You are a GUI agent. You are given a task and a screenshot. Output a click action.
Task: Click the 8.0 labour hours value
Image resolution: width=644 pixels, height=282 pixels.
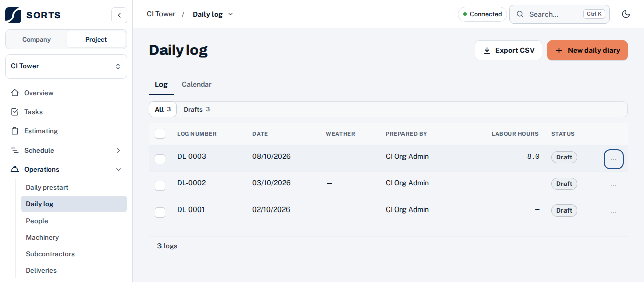click(x=533, y=156)
